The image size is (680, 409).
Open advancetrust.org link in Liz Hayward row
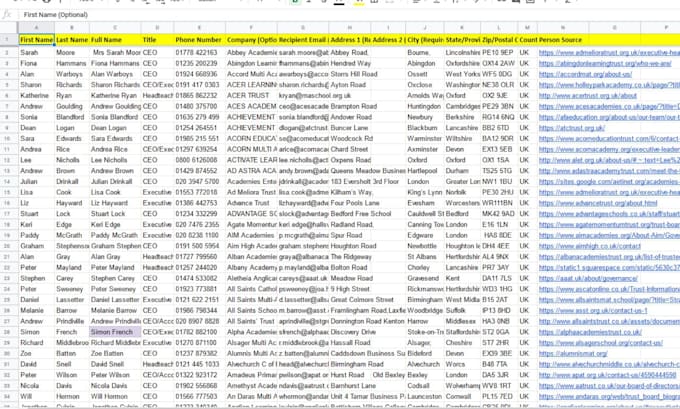tap(598, 203)
